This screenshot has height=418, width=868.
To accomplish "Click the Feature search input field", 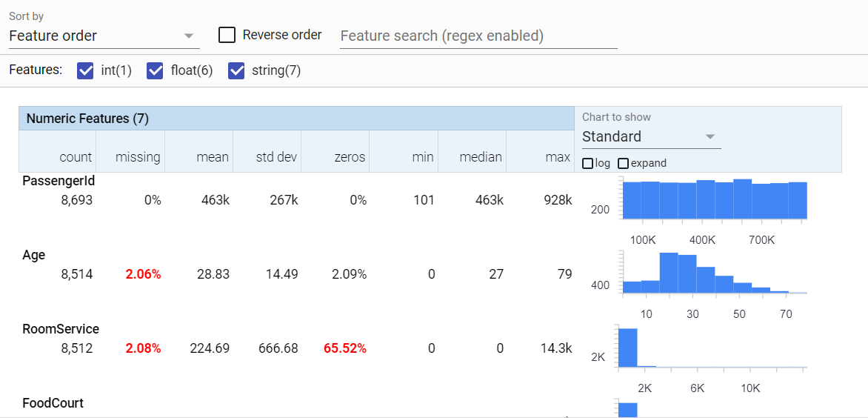I will (x=478, y=36).
